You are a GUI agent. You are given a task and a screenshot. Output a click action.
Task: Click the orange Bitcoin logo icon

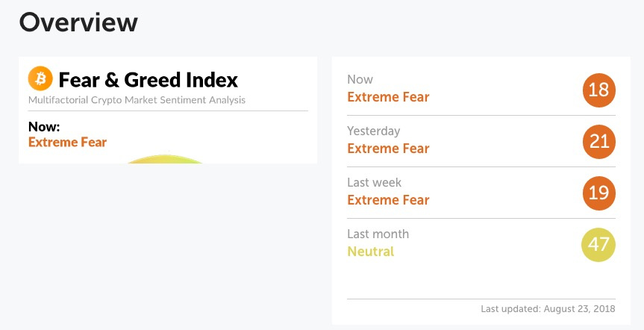[40, 78]
